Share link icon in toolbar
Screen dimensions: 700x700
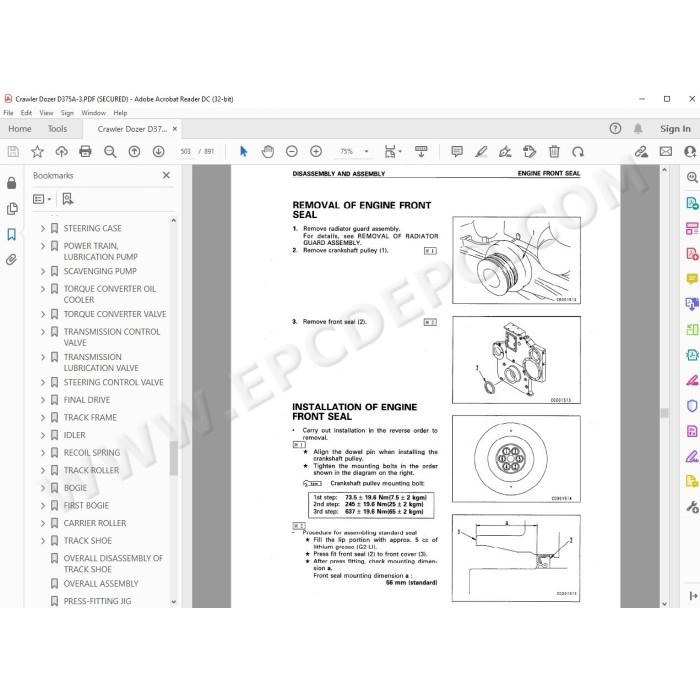click(642, 152)
